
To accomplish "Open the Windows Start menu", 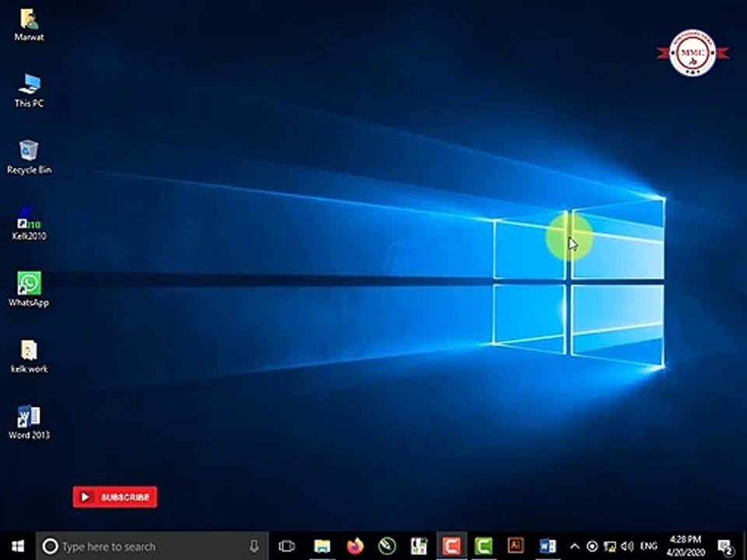I will tap(18, 546).
